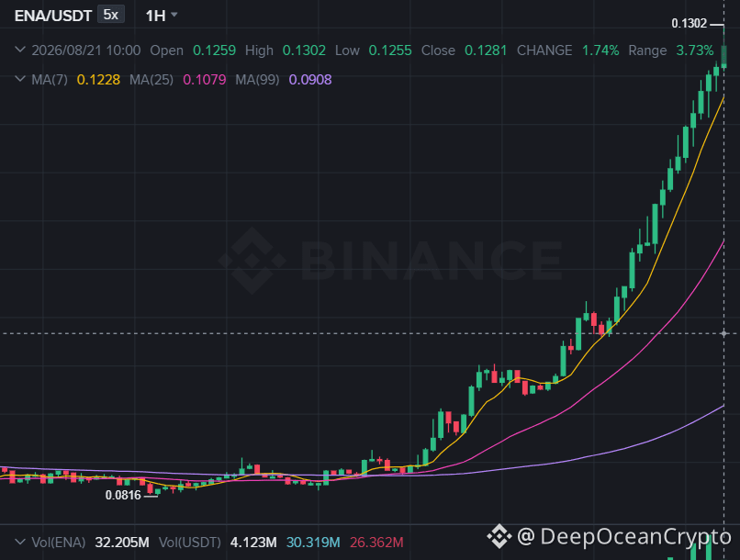Collapse the Vol(ENA) volume row chevron

point(20,542)
